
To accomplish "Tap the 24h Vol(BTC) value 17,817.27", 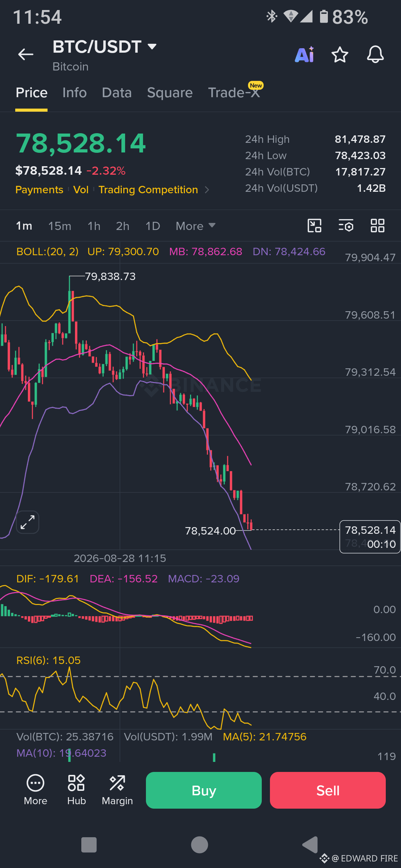I will click(x=361, y=172).
